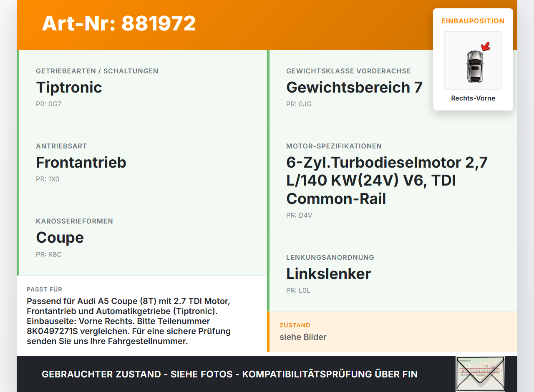Click the MOTOR-SPEZIFIKATIONEN label
This screenshot has height=392, width=534.
click(x=334, y=146)
